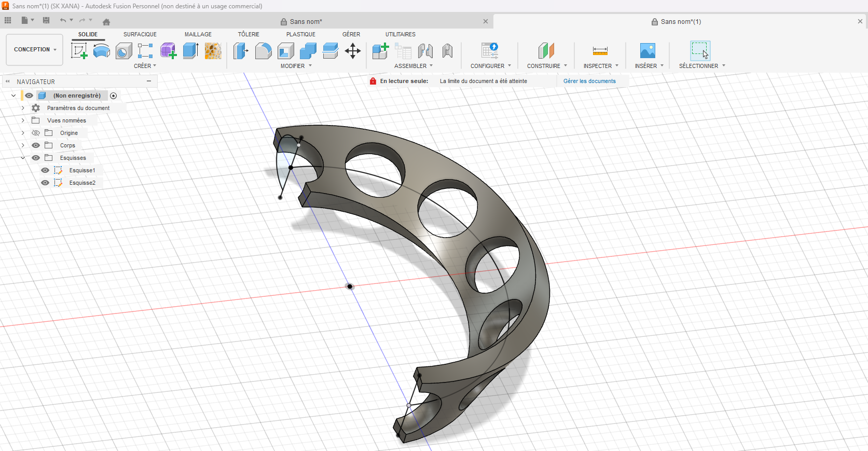This screenshot has width=868, height=451.
Task: Select the Fillet tool in Modifier
Action: click(x=263, y=51)
